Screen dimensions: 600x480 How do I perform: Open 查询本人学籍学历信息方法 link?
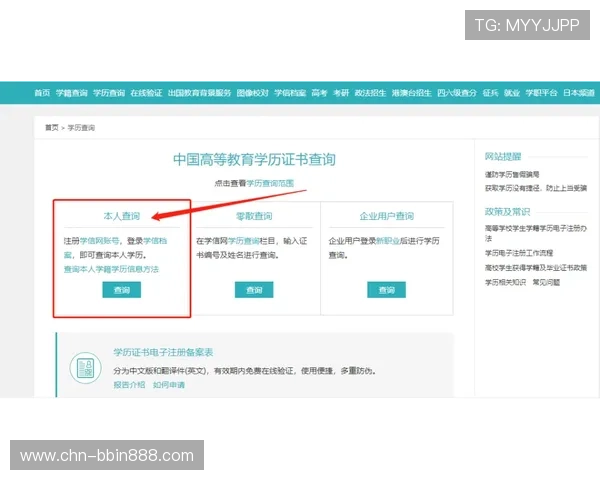tap(111, 269)
